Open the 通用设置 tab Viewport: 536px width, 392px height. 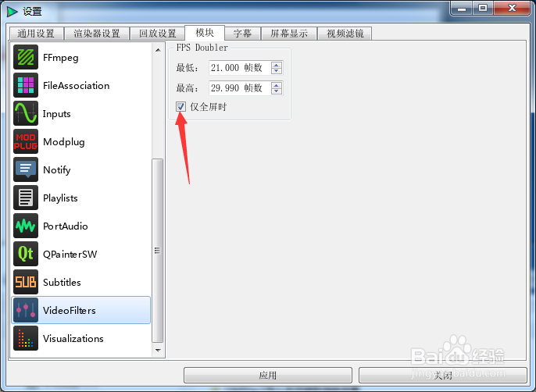36,34
